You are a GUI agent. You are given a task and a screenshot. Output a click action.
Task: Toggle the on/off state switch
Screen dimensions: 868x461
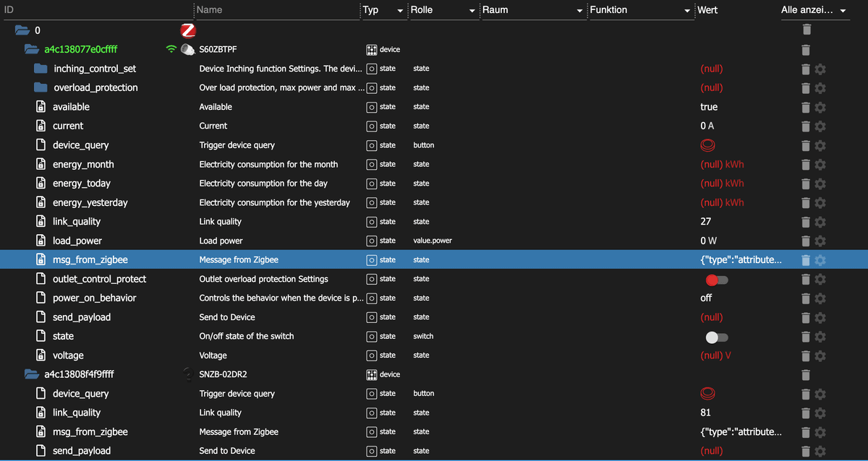click(716, 337)
